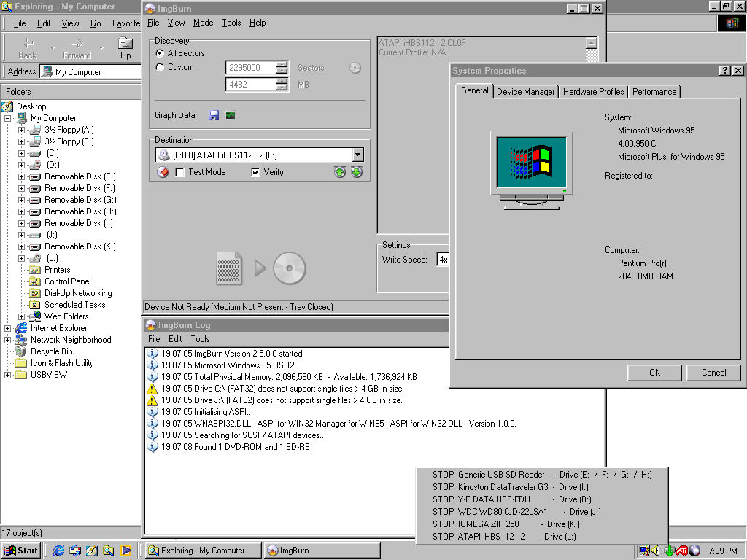The image size is (747, 560).
Task: Click the Explorer Address field
Action: tap(90, 72)
